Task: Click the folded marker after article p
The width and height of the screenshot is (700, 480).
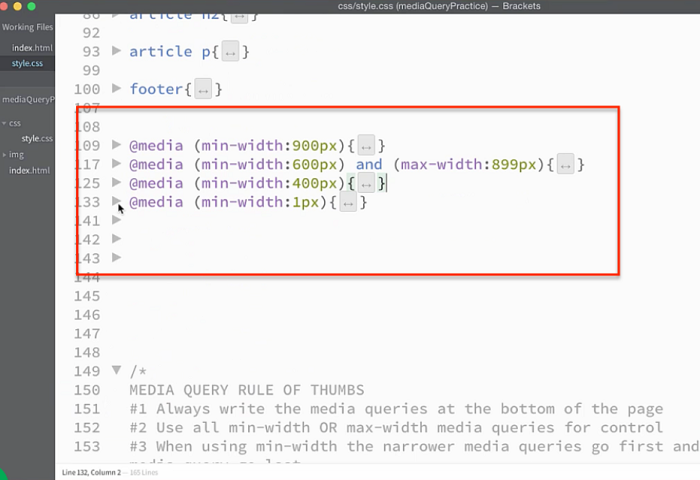Action: (230, 52)
